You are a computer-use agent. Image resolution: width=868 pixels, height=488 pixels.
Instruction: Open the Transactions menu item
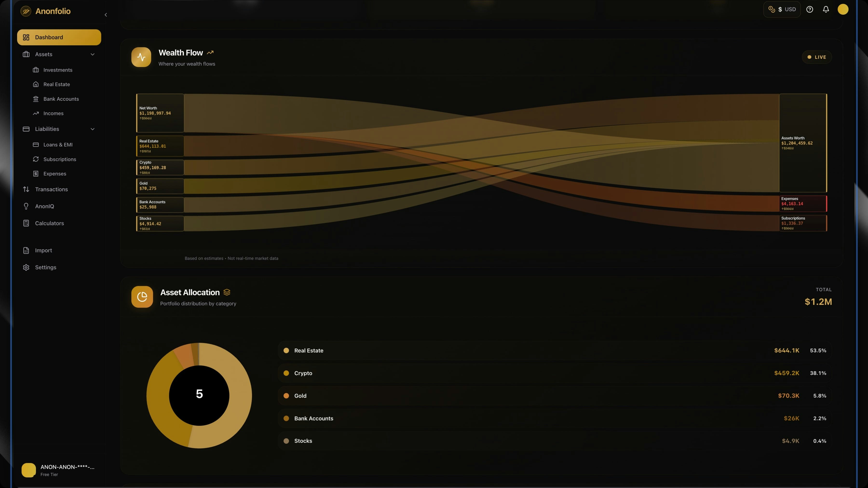click(51, 189)
